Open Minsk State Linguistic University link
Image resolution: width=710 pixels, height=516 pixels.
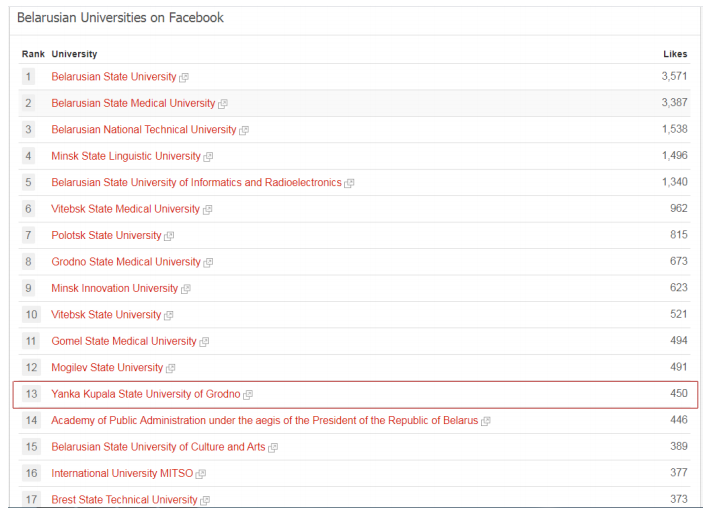point(126,156)
